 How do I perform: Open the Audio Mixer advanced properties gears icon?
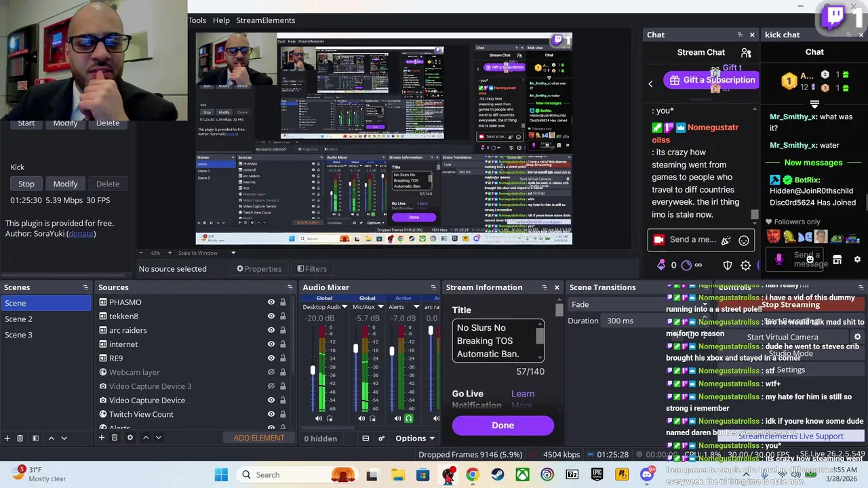[x=382, y=439]
